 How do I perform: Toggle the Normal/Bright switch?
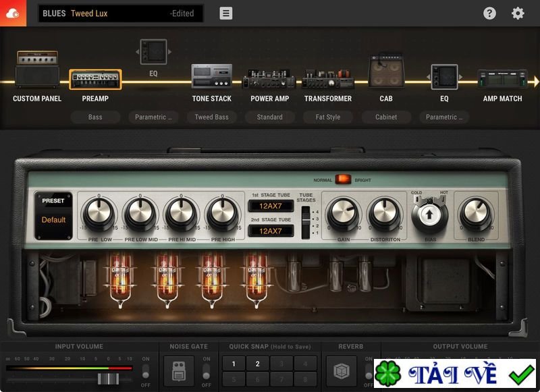pos(343,179)
